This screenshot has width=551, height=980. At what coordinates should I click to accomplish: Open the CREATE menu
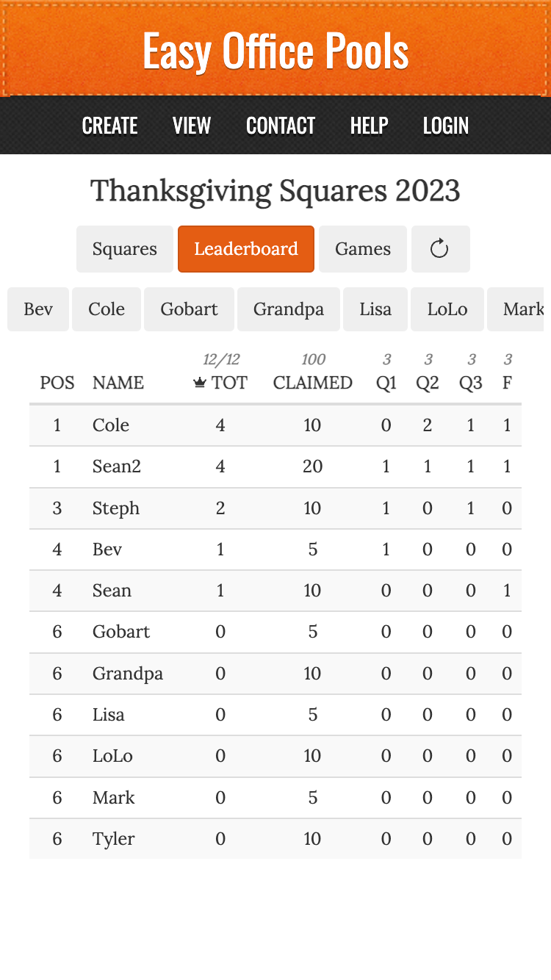pyautogui.click(x=109, y=126)
